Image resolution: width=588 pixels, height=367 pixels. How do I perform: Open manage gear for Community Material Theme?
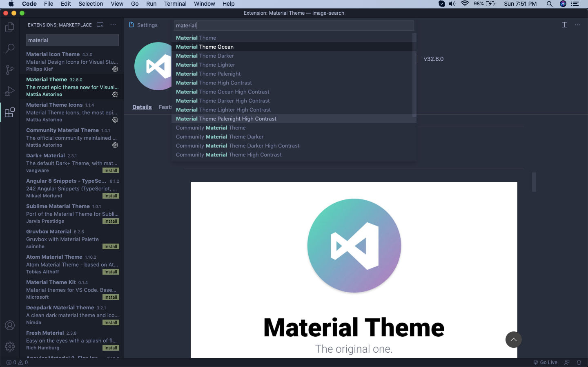(x=115, y=145)
